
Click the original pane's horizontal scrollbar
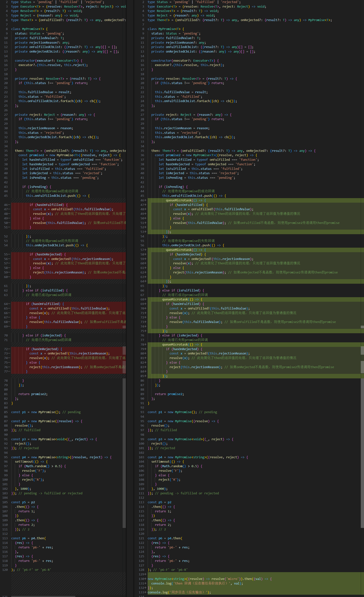click(x=43, y=596)
